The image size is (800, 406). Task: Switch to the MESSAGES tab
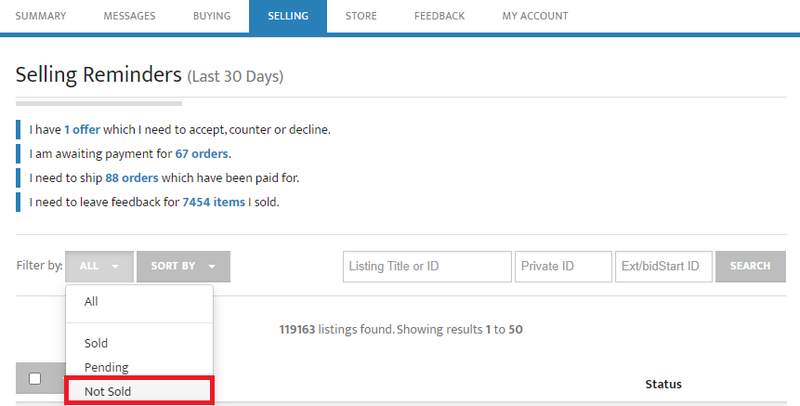130,16
